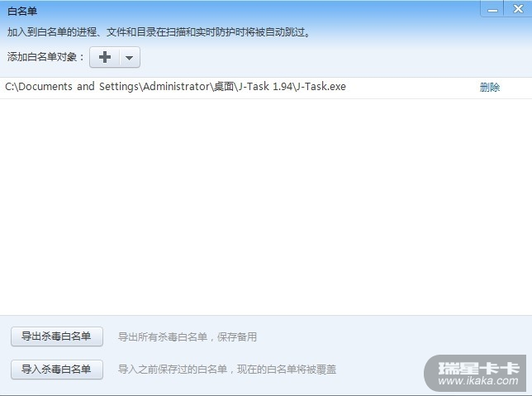Viewport: 532px width, 396px height.
Task: Click the 白名单 window title text
Action: (x=22, y=12)
